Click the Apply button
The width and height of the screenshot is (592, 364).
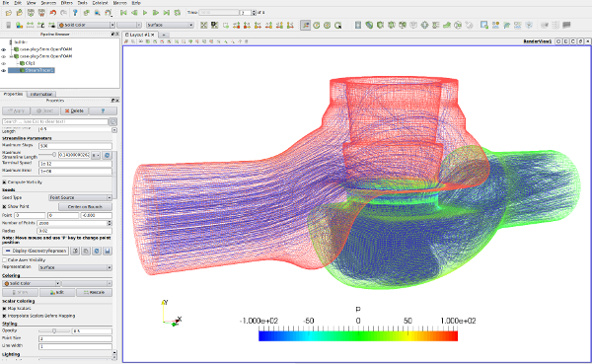(16, 110)
